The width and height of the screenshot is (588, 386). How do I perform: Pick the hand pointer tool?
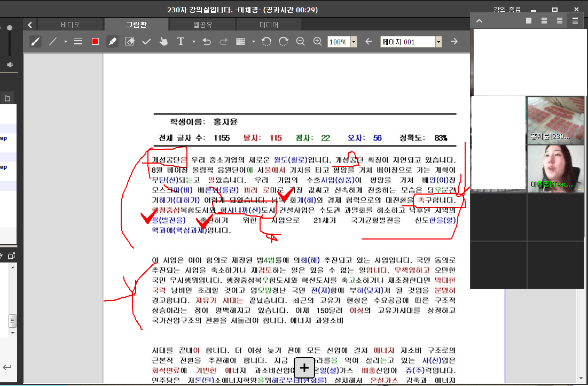(x=163, y=42)
